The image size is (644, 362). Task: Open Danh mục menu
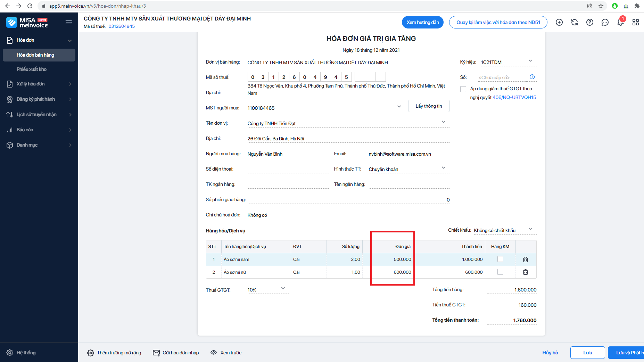(39, 145)
